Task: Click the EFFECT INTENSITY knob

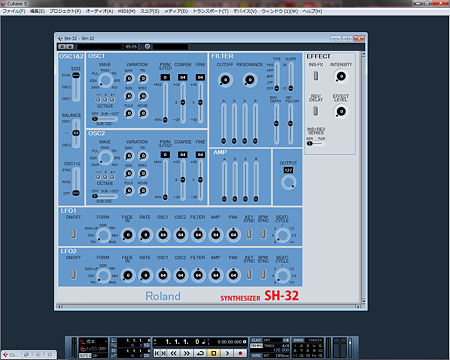Action: coord(341,76)
